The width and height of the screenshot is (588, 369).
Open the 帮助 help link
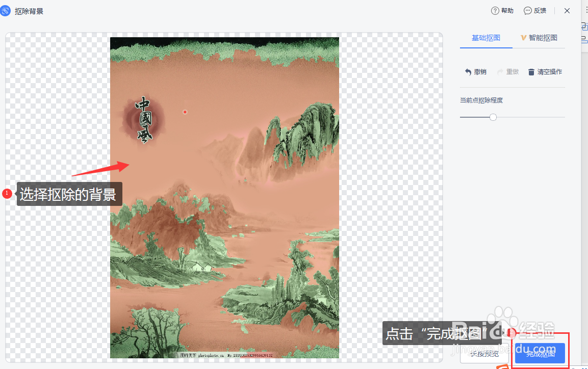(502, 11)
